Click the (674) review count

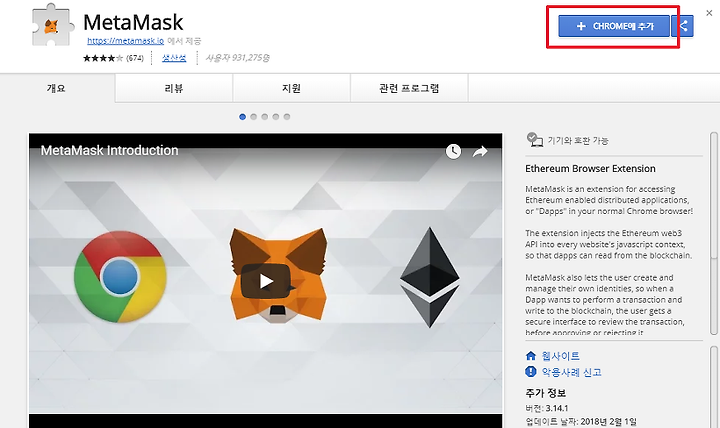pos(135,58)
